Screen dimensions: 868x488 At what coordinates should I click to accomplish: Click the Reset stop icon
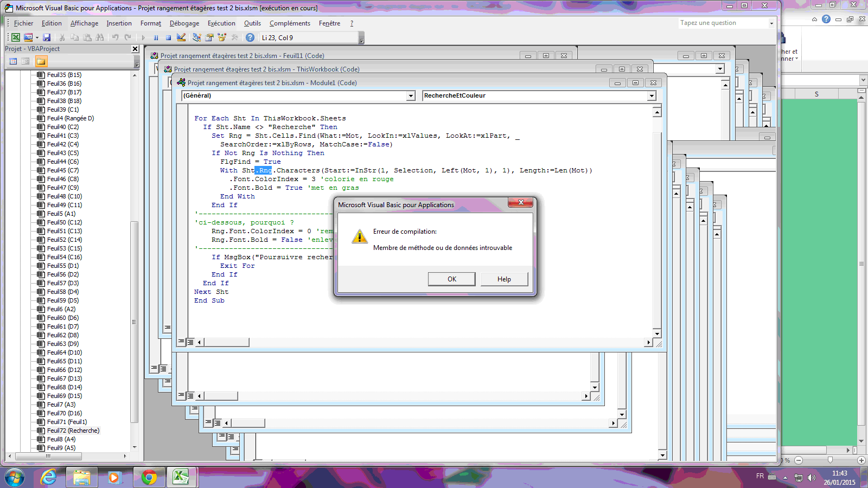tap(168, 37)
